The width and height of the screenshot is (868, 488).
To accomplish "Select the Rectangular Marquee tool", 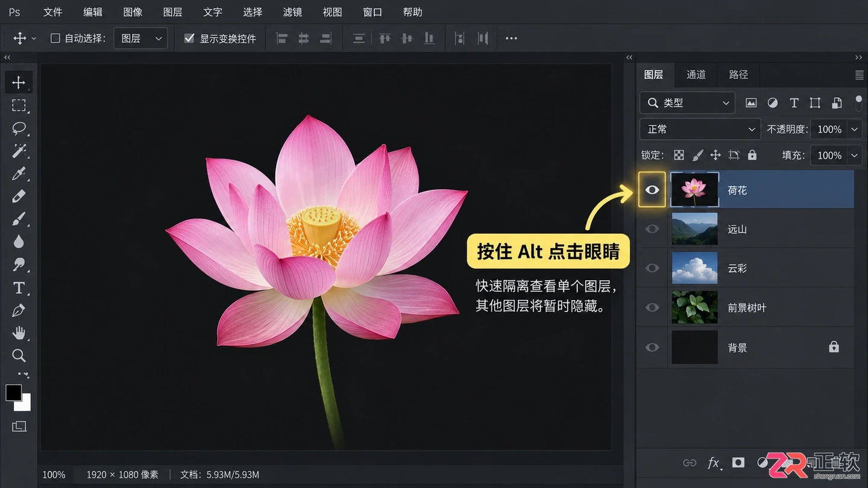I will tap(19, 105).
